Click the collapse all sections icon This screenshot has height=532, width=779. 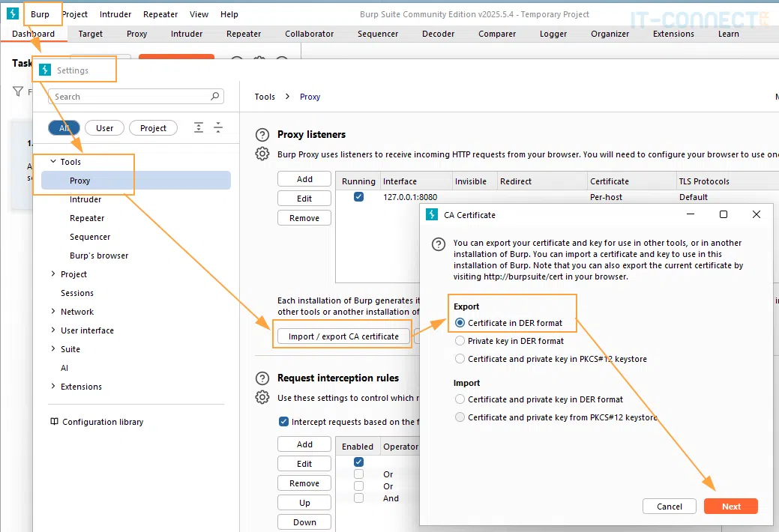point(218,128)
